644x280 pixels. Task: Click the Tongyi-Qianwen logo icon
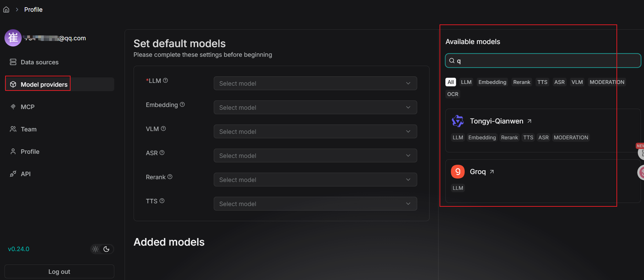(458, 121)
